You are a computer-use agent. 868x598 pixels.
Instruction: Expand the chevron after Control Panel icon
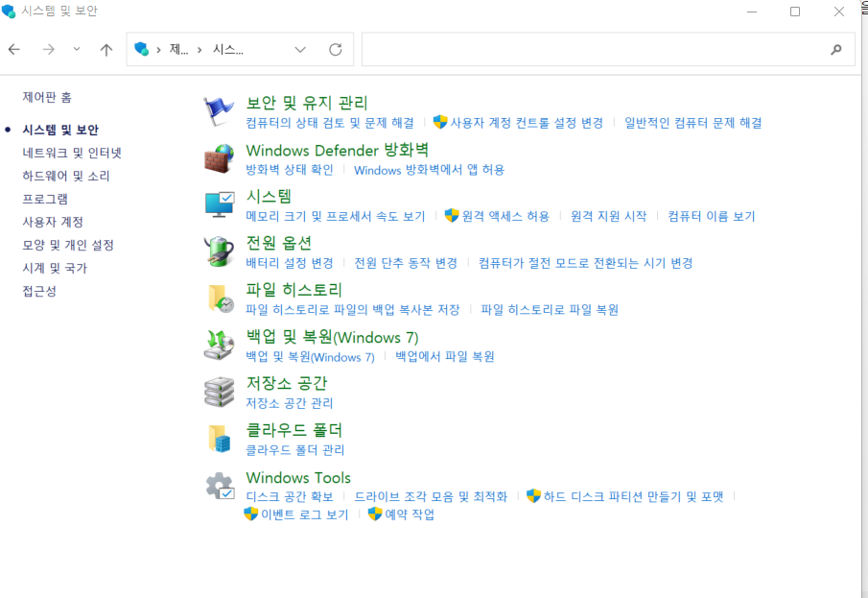[x=158, y=50]
